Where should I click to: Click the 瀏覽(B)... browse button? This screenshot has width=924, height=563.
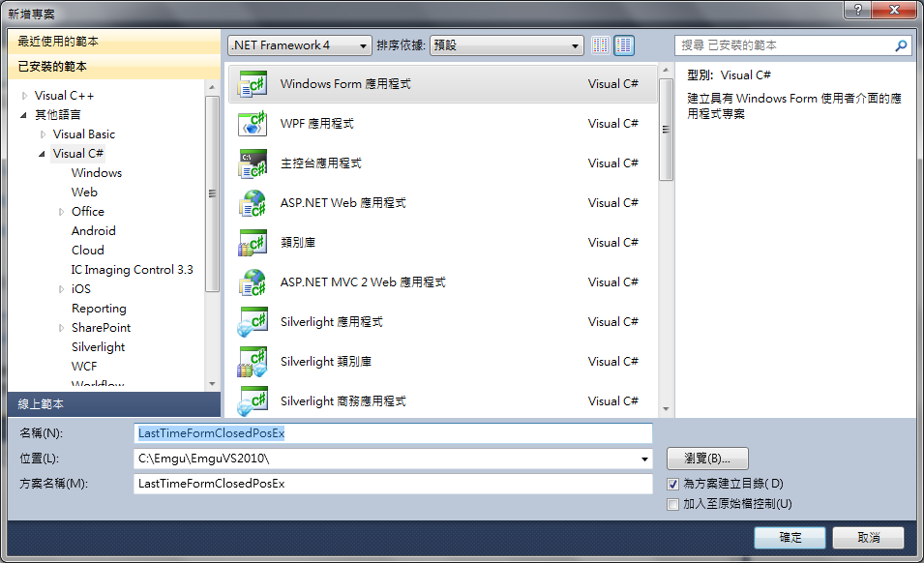(x=707, y=459)
